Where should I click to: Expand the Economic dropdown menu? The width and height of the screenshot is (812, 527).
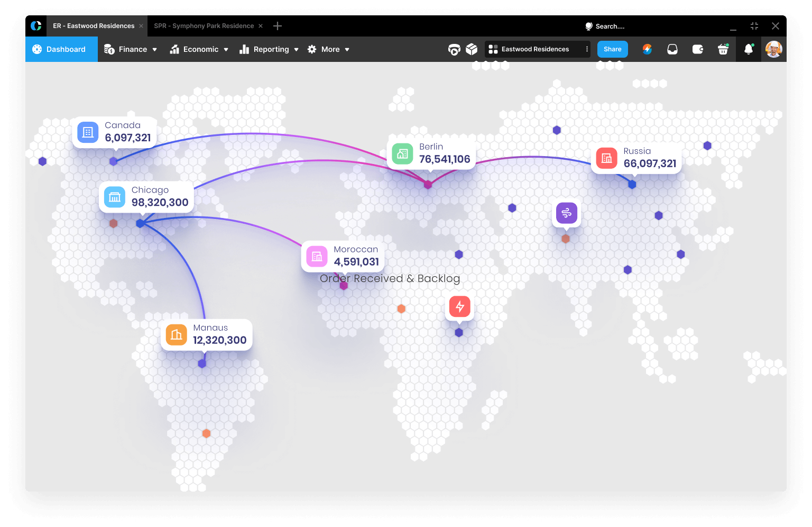[199, 49]
